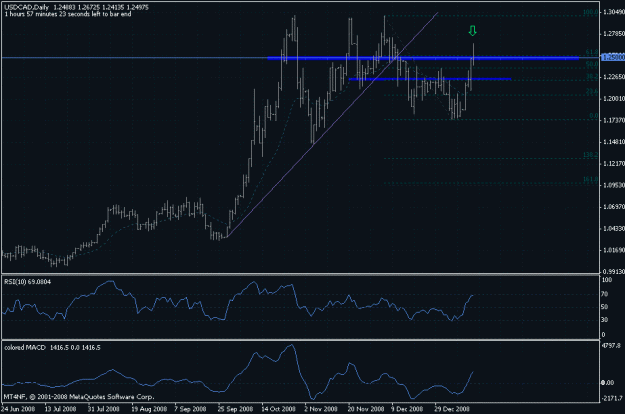Click the 7 Sep 2008 date label
The image size is (625, 414).
click(190, 409)
